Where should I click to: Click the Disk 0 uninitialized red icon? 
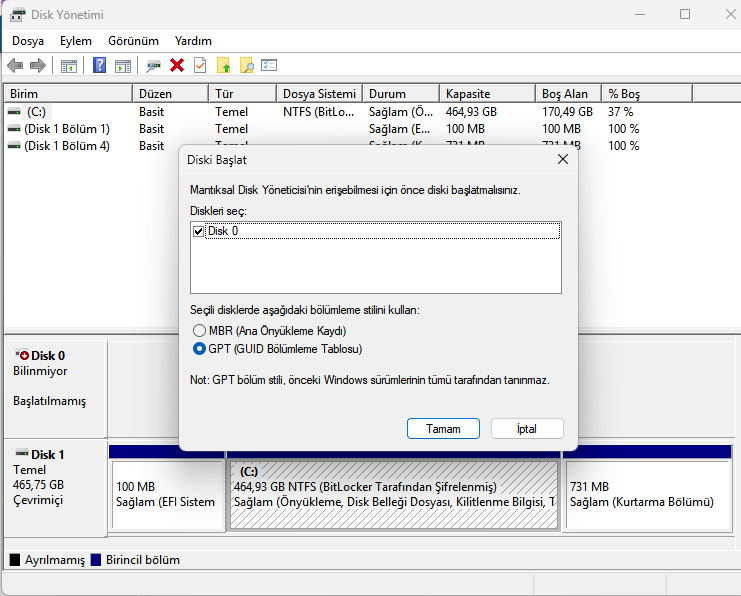22,355
